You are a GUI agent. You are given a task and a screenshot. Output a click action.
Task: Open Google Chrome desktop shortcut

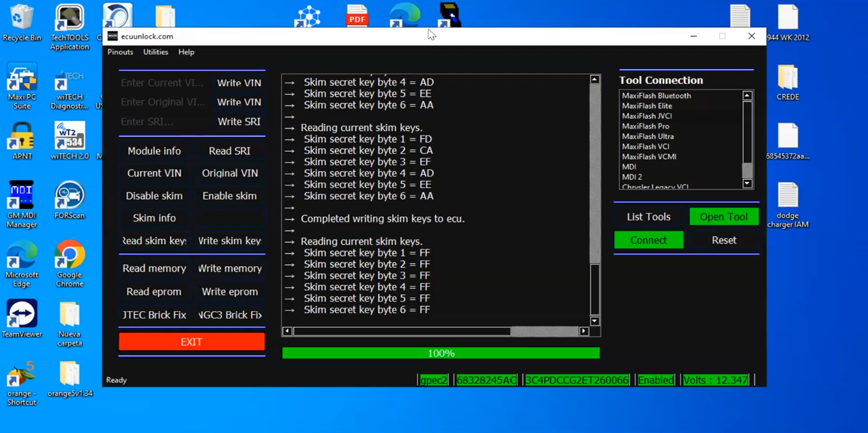click(69, 263)
